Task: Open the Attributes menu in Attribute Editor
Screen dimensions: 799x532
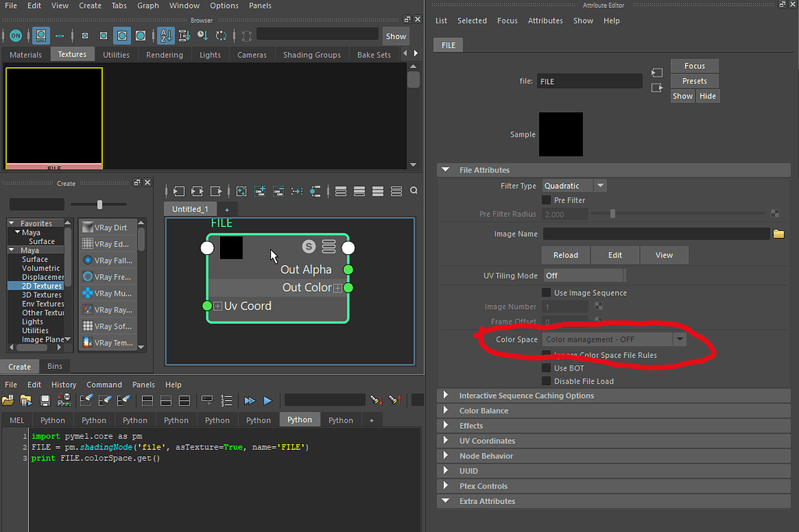Action: coord(545,21)
